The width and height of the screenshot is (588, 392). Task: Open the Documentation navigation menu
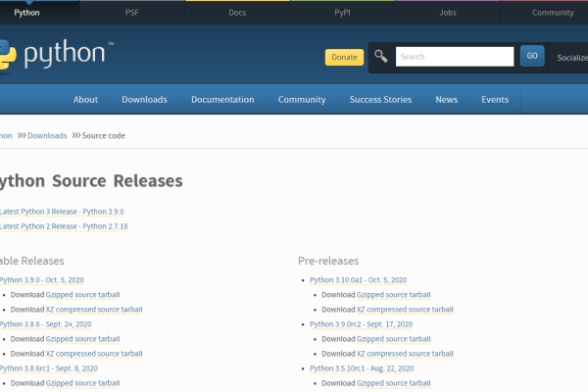pyautogui.click(x=222, y=99)
